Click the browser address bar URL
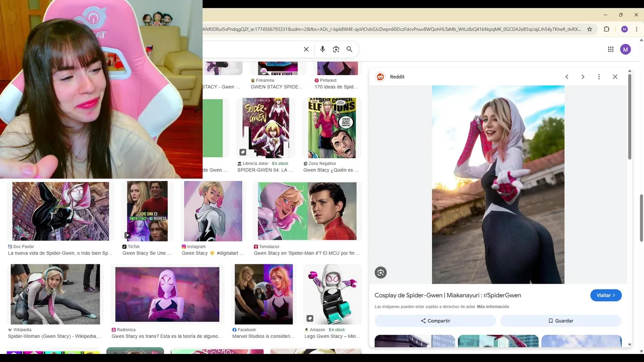Image resolution: width=644 pixels, height=362 pixels. [x=392, y=29]
